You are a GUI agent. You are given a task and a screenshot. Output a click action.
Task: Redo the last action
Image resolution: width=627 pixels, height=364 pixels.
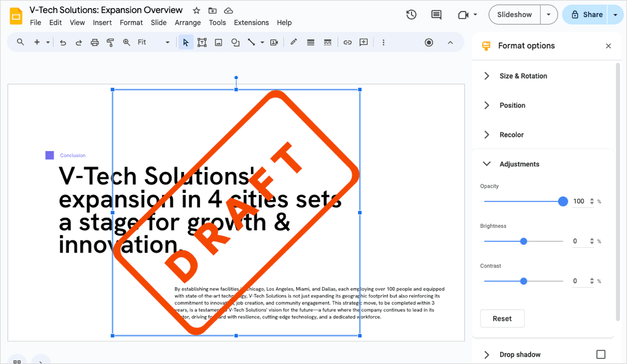click(79, 42)
